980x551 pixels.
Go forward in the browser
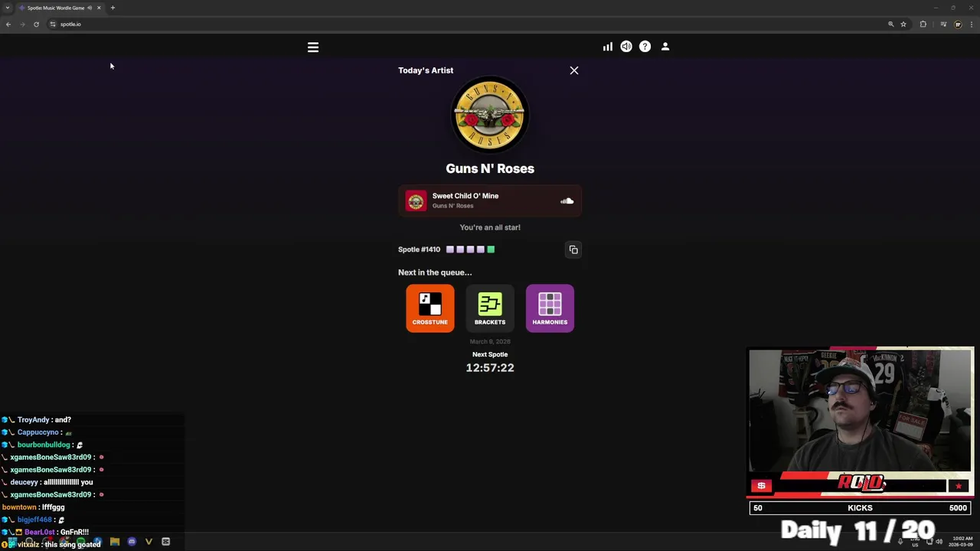(22, 24)
